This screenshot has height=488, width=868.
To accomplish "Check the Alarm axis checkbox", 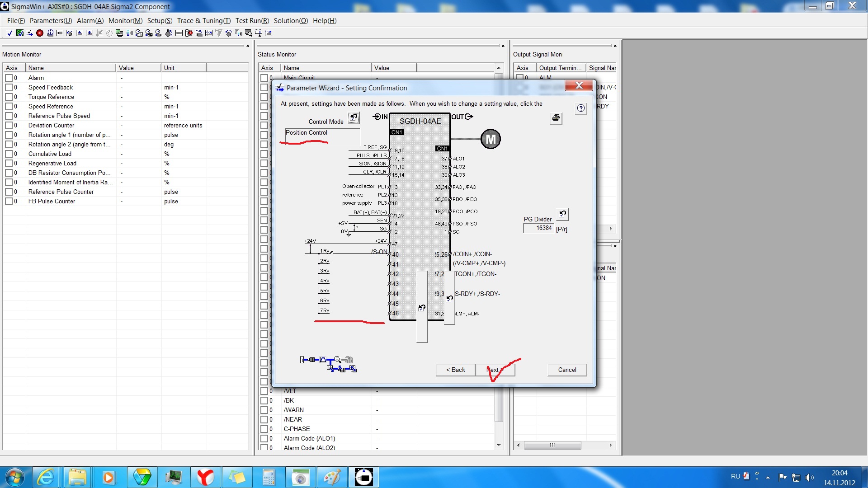I will pyautogui.click(x=9, y=78).
